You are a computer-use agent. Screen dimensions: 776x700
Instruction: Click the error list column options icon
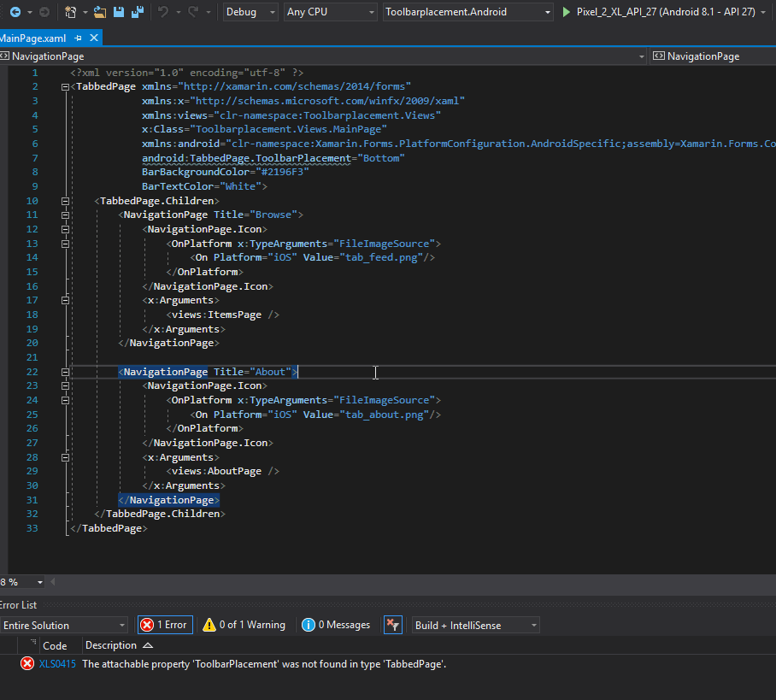click(x=33, y=642)
